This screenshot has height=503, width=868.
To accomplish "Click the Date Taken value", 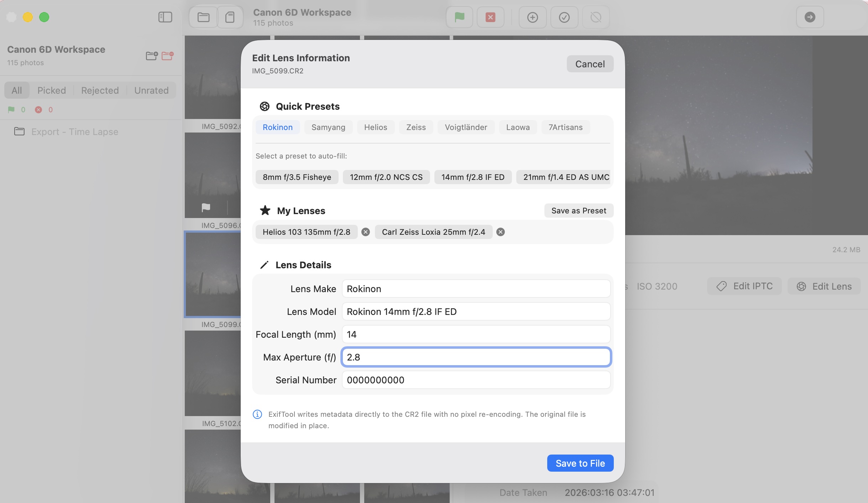I will [610, 492].
